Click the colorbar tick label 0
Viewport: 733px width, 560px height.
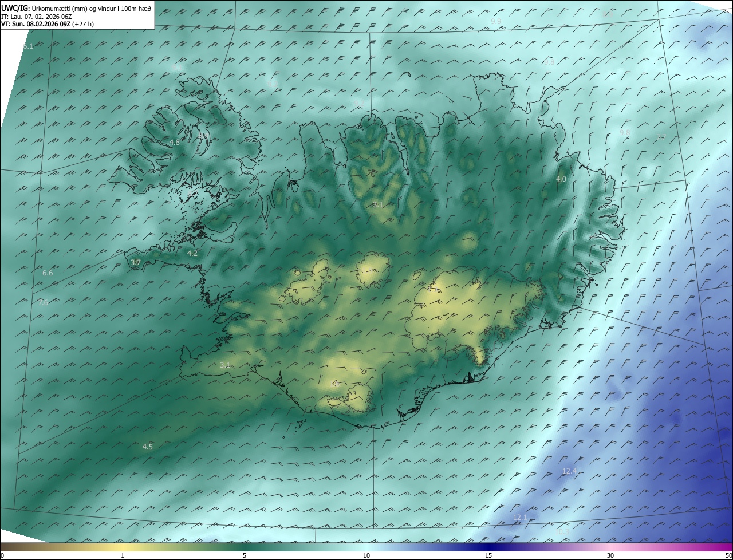3,556
